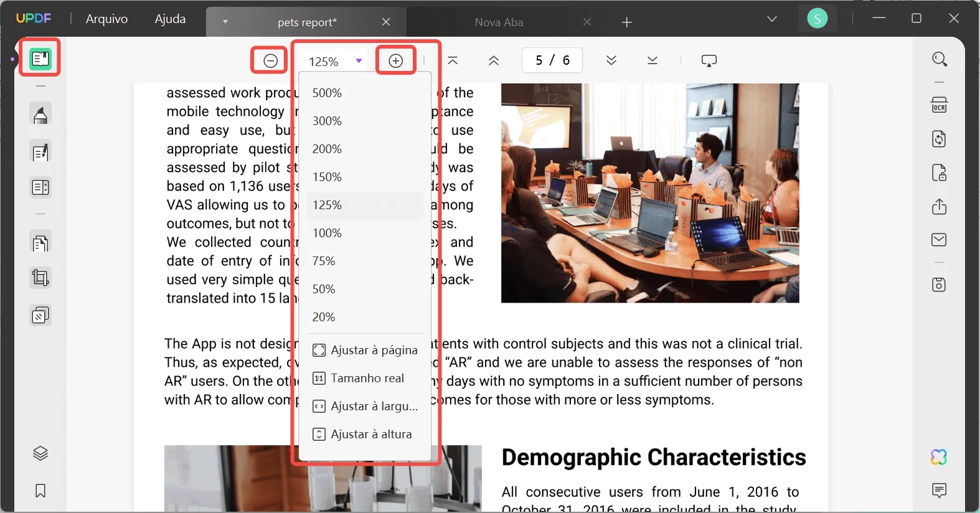Open the Convert PDF tool
The width and height of the screenshot is (980, 513).
pos(939,139)
